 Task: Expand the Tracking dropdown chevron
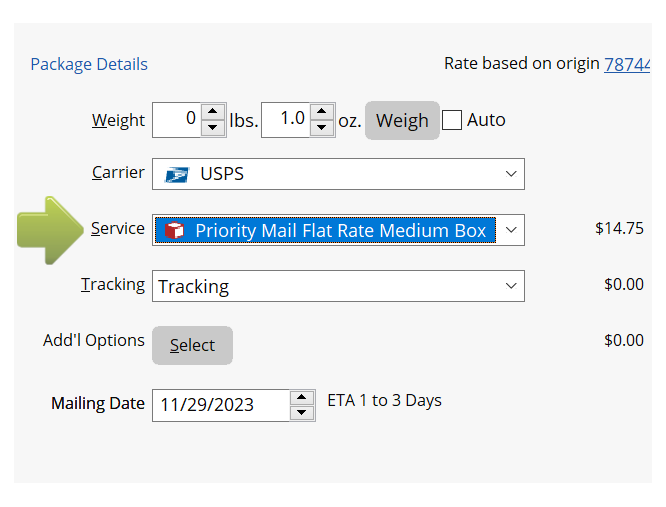[511, 286]
